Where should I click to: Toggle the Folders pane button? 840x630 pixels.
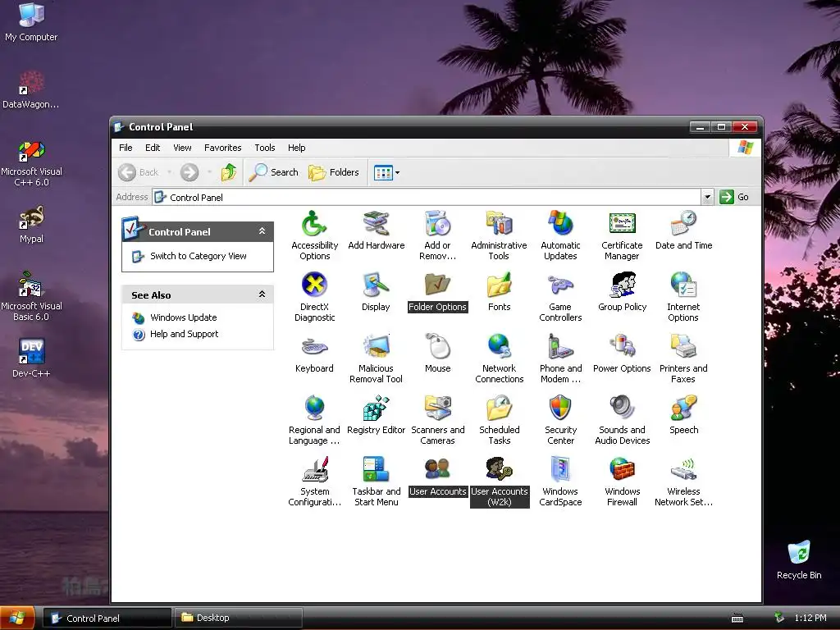334,172
